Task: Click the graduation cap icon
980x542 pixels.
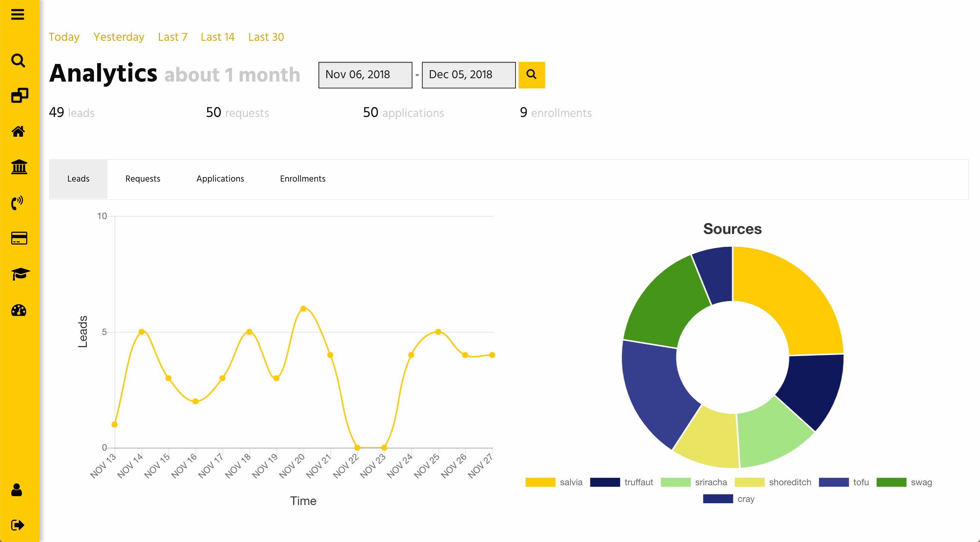Action: (20, 274)
